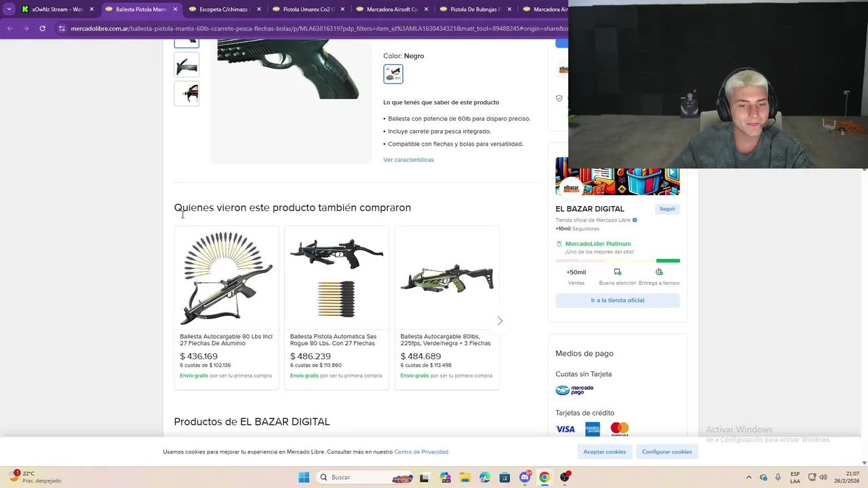This screenshot has width=868, height=488.
Task: Follow EL BAZAR DIGITAL with Seguir button
Action: pyautogui.click(x=667, y=209)
